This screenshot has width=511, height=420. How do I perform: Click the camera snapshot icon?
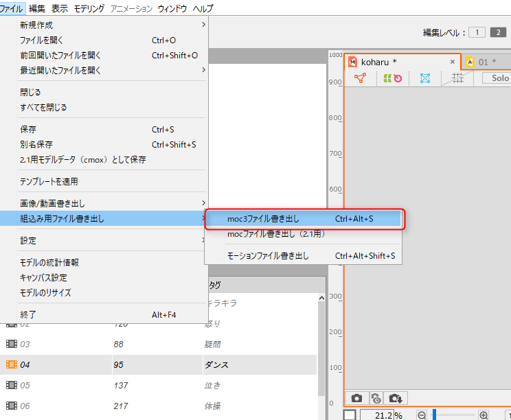(356, 398)
